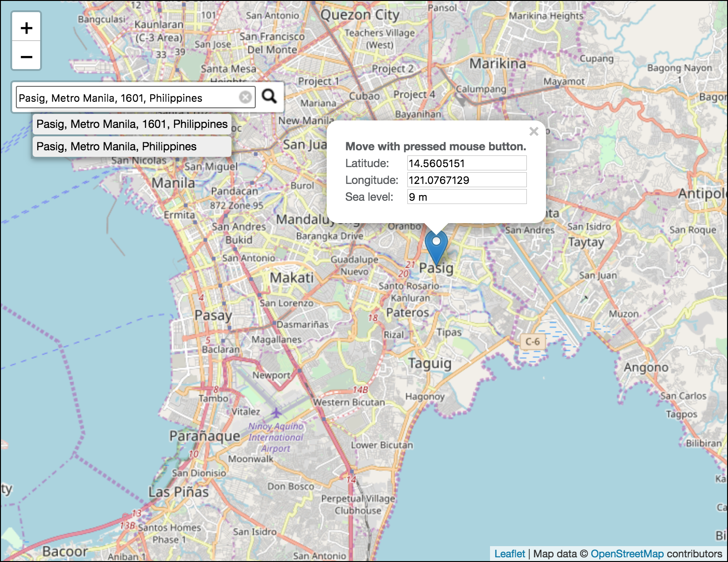Open the Leaflet attribution link
The height and width of the screenshot is (562, 728).
pyautogui.click(x=510, y=554)
